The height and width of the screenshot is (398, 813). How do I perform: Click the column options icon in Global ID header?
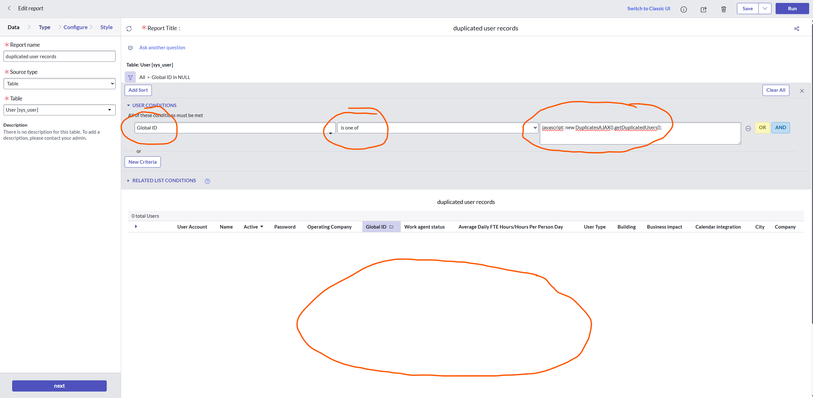pos(391,227)
